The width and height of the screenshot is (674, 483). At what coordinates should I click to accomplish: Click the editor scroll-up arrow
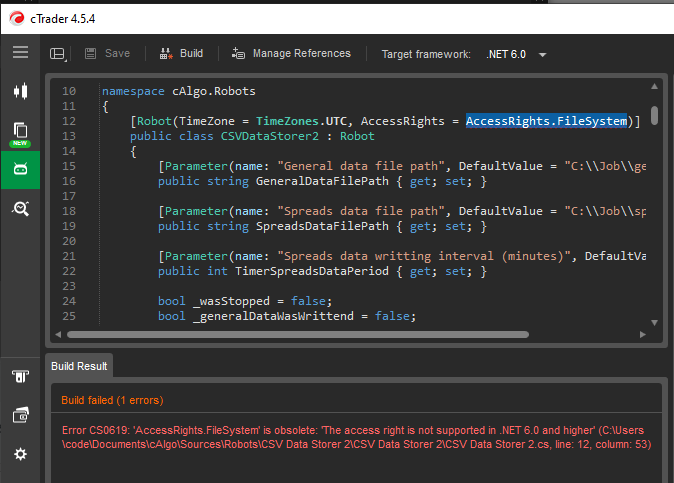click(x=654, y=86)
